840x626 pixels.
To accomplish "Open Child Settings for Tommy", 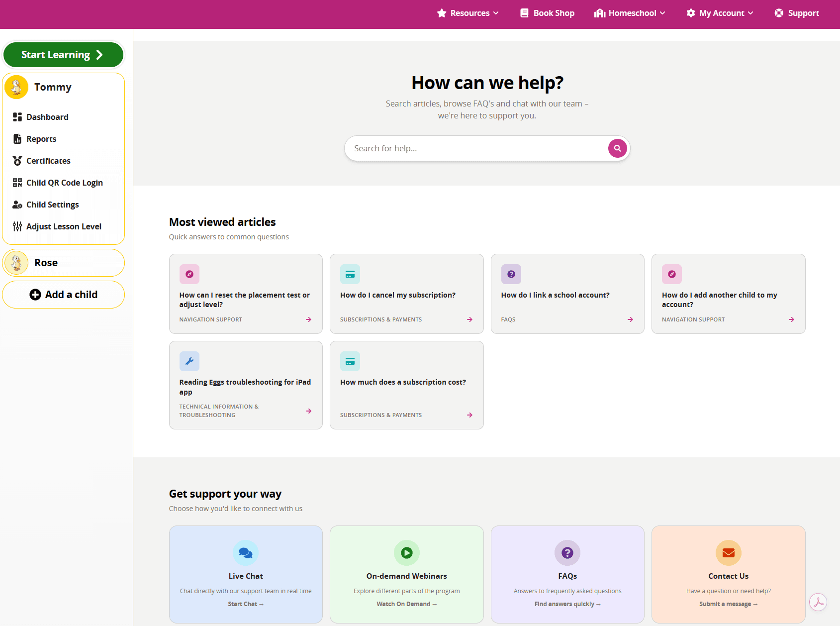I will click(46, 205).
